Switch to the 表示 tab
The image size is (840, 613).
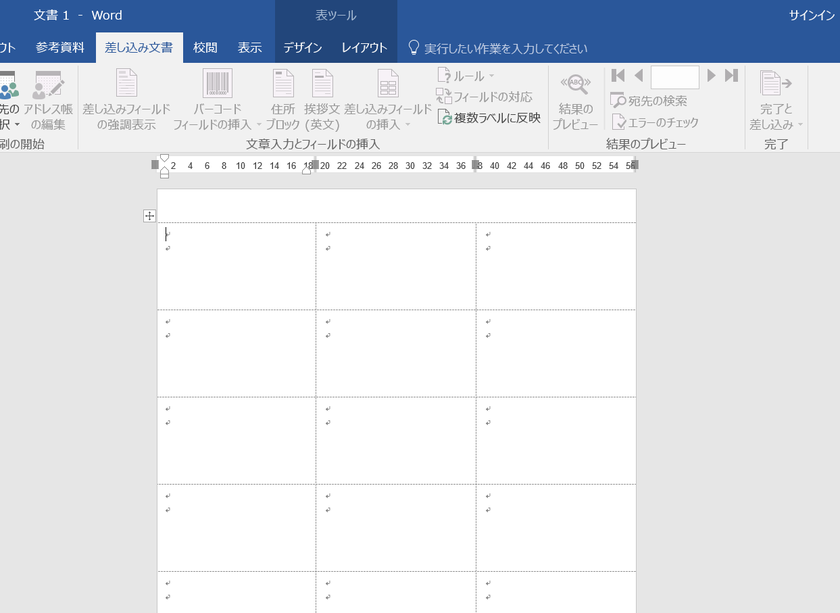click(x=250, y=48)
